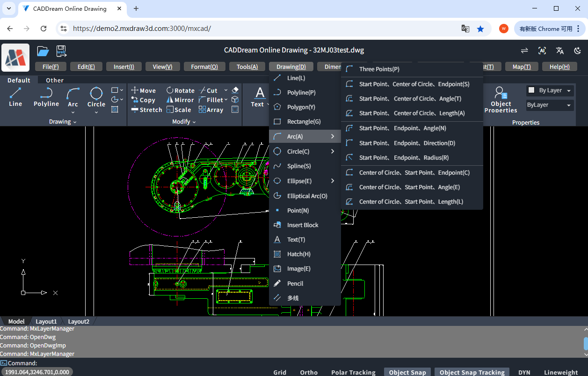This screenshot has height=376, width=588.
Task: Toggle Lineweight display
Action: point(561,372)
